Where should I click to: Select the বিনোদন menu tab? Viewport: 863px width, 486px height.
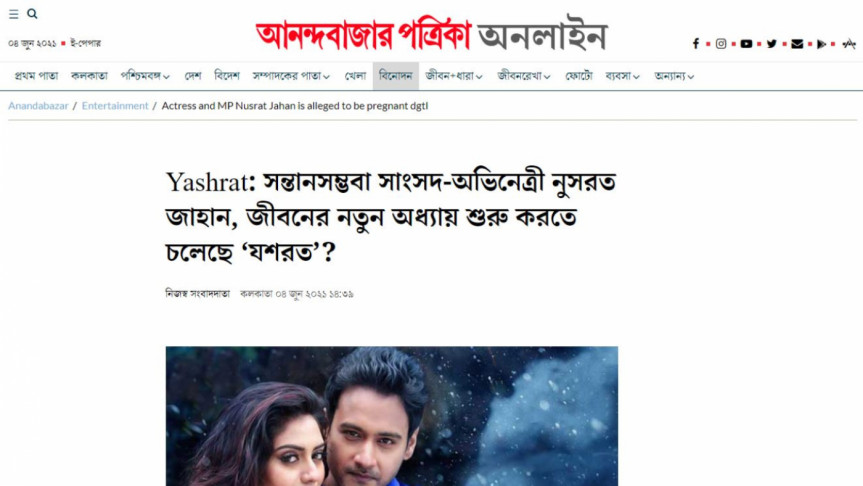click(x=396, y=76)
